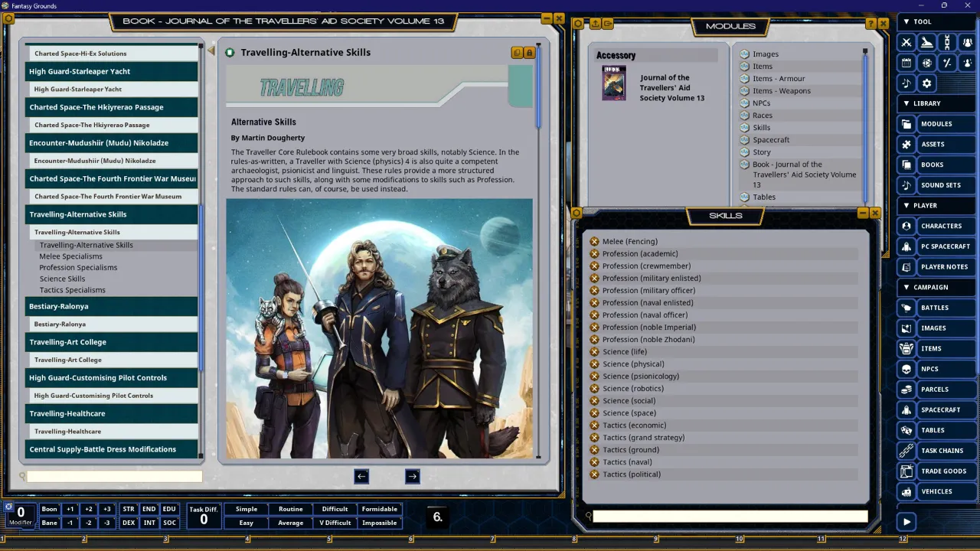Open the options gear tool icon
Screen dimensions: 980x551
[x=927, y=83]
